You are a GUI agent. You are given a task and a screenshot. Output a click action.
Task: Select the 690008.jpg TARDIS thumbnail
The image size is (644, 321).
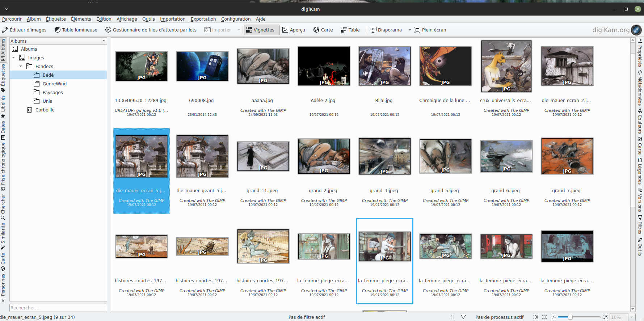pyautogui.click(x=202, y=66)
